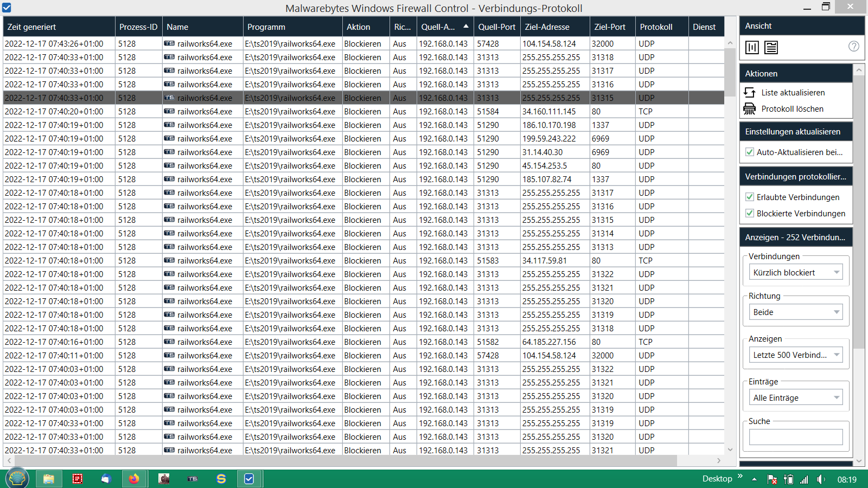Click the taskbar clock showing 08:19
Image resolution: width=868 pixels, height=488 pixels.
pyautogui.click(x=847, y=479)
